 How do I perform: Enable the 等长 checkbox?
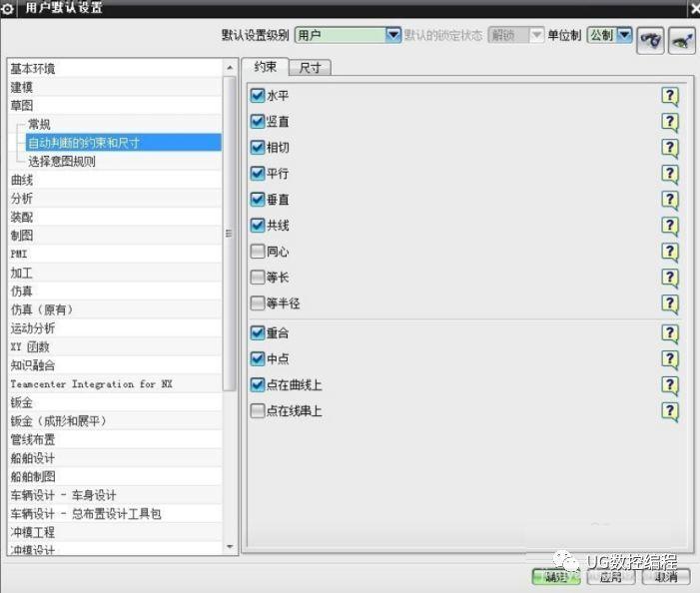(x=258, y=278)
